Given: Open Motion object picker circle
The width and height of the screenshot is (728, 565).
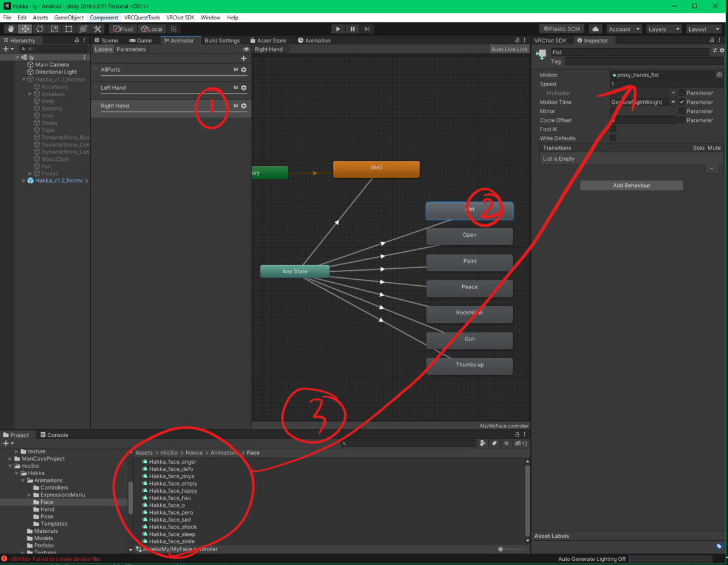Looking at the screenshot, I should (720, 75).
